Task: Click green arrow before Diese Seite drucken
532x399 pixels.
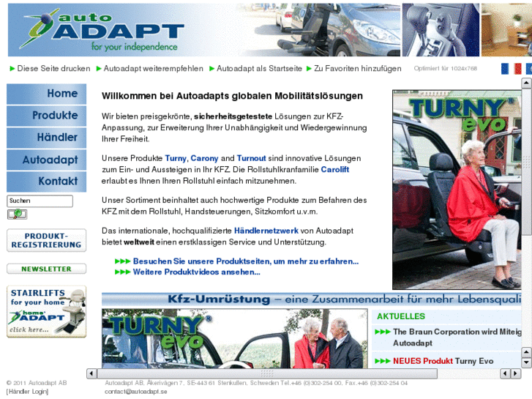Action: pyautogui.click(x=12, y=69)
